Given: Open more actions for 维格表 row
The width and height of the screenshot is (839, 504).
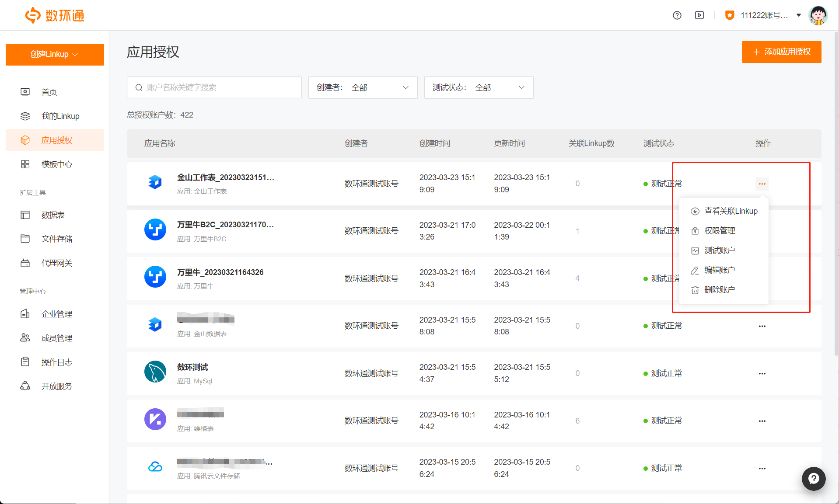Looking at the screenshot, I should coord(762,421).
